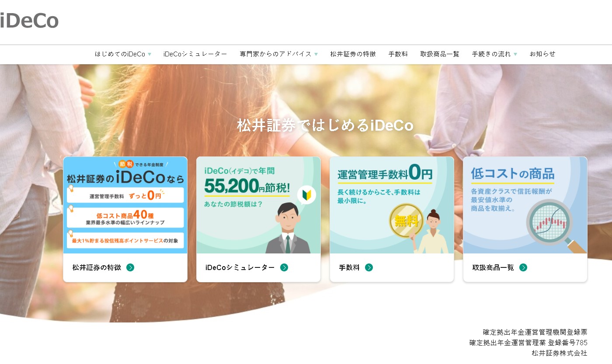The image size is (612, 364).
Task: Open 取扱商品一覧 in the navigation bar
Action: click(440, 54)
